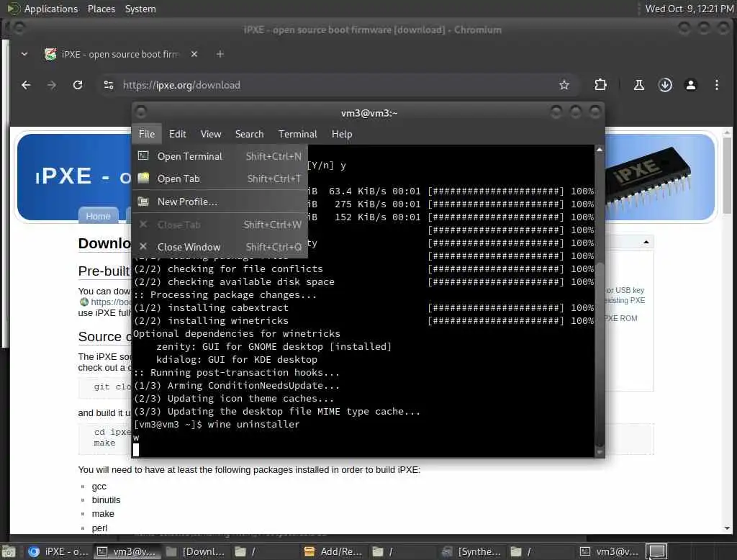Click the clock showing Wed Oct 9

689,9
